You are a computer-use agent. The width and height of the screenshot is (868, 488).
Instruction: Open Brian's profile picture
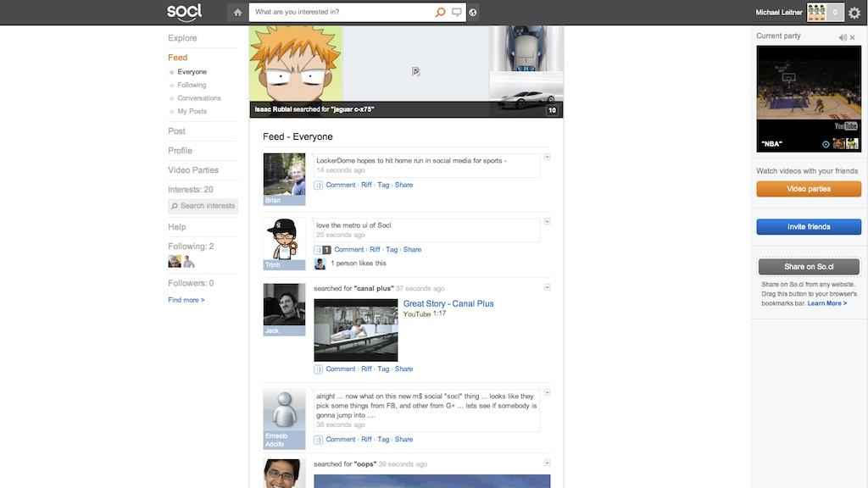click(x=284, y=175)
